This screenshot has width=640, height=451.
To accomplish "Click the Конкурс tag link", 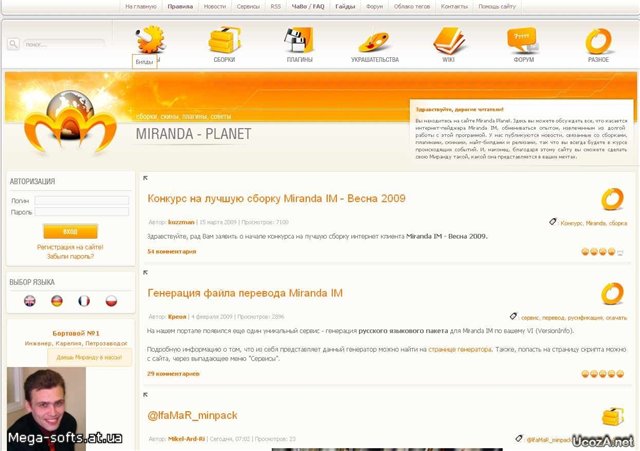I will [571, 223].
